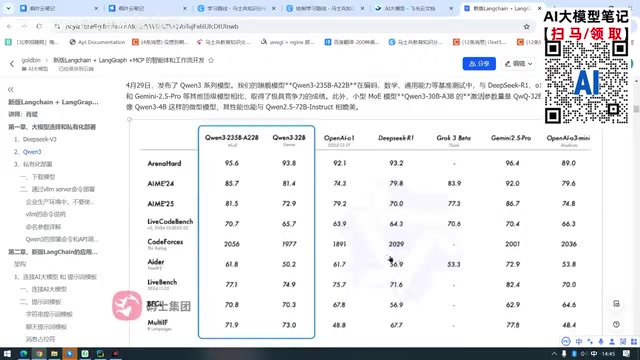Open the tab search dropdown arrow

click(x=8, y=8)
